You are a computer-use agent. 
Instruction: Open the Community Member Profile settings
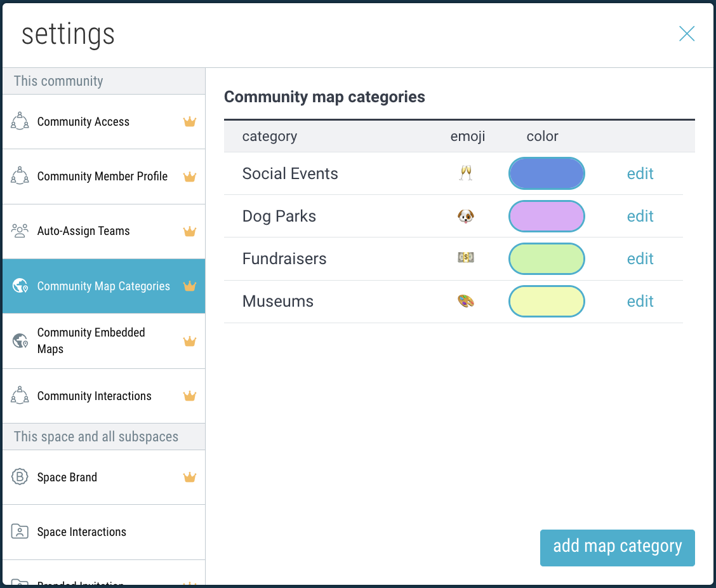[x=102, y=177]
